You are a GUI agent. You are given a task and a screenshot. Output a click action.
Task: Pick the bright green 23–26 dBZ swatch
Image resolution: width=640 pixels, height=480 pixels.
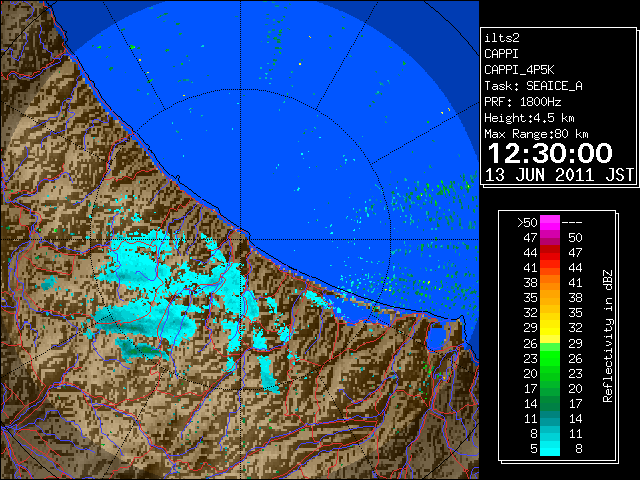click(x=550, y=358)
